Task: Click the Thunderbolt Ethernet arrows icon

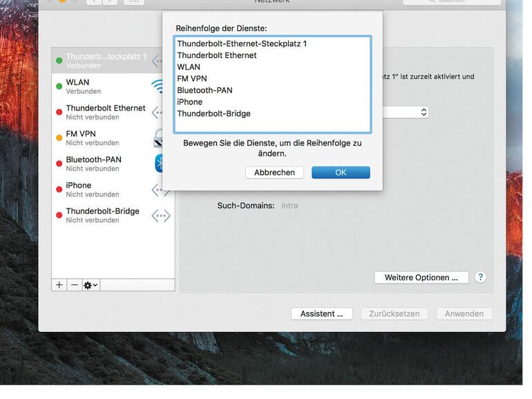Action: 157,113
